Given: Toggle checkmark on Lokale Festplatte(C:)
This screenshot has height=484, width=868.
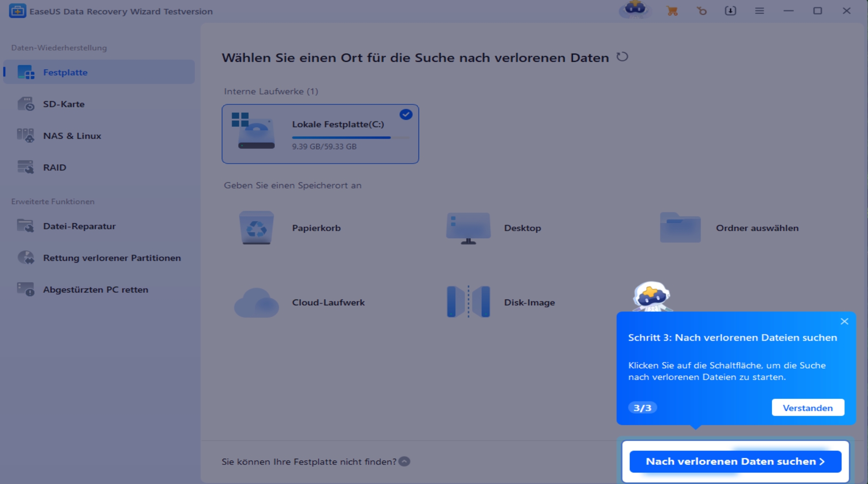Looking at the screenshot, I should (406, 114).
